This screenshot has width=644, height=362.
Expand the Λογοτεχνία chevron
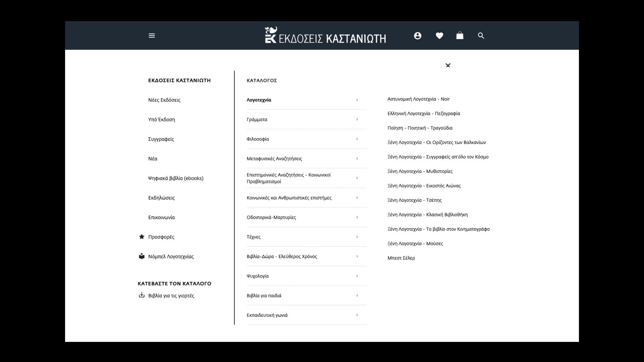coord(357,100)
